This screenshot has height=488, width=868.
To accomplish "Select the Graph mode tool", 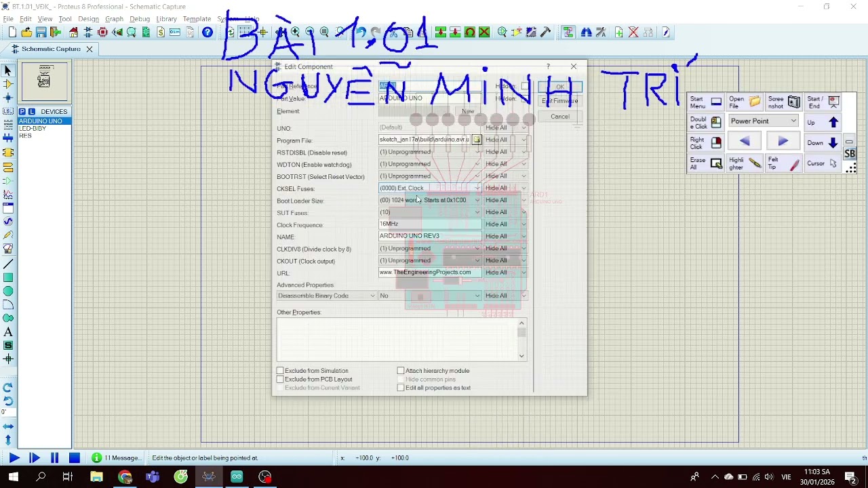I will point(8,194).
